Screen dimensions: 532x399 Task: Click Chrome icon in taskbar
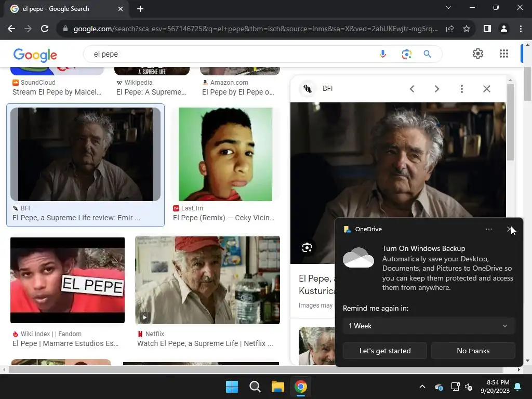pos(301,387)
